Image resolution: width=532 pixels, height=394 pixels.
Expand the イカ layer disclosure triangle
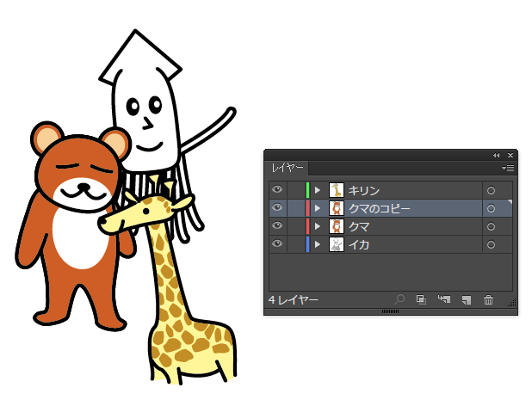coord(318,244)
